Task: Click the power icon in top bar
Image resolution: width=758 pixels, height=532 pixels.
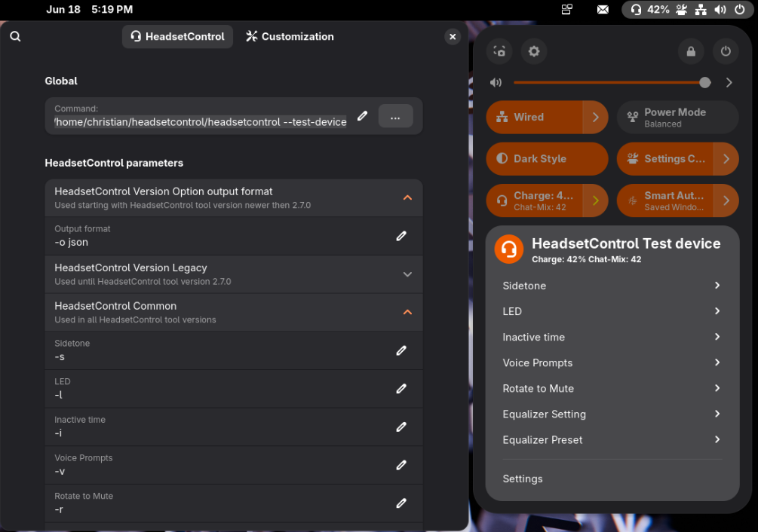Action: tap(740, 10)
